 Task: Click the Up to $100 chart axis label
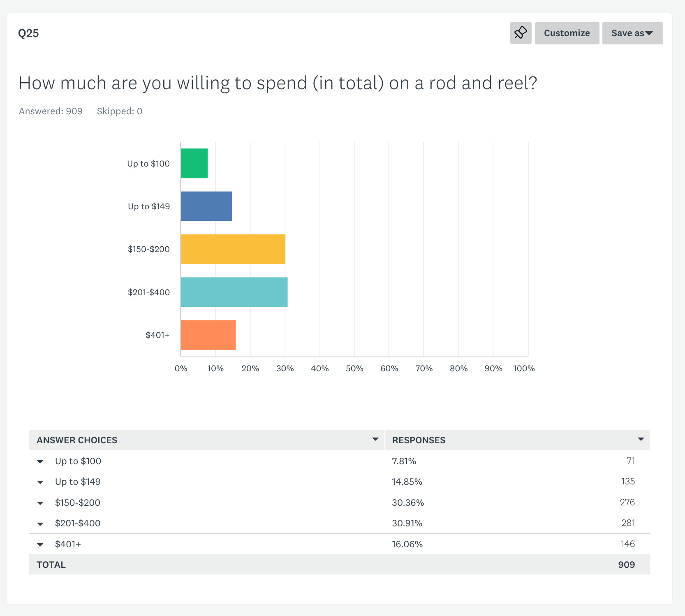tap(148, 164)
